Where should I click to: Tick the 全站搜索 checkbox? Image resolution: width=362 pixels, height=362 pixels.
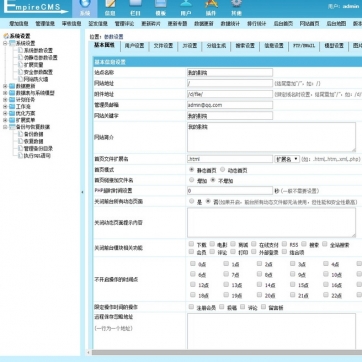[x=325, y=244]
